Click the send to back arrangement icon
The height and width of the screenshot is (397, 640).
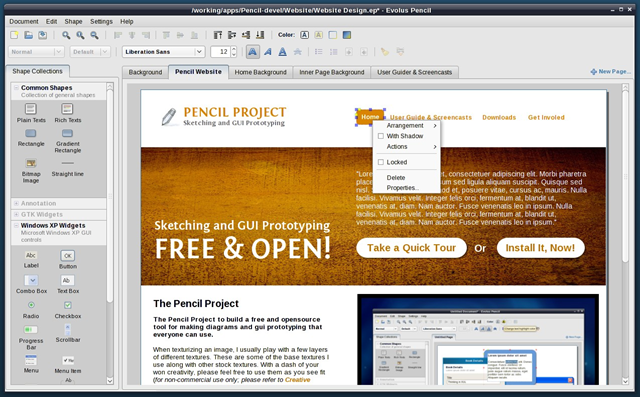[260, 35]
